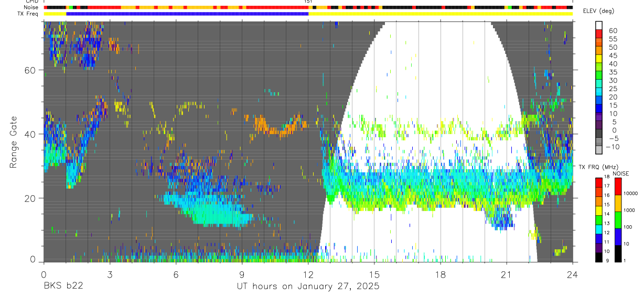Select the white top swatch of elevation colorbar
This screenshot has height=297, width=644.
[x=599, y=25]
